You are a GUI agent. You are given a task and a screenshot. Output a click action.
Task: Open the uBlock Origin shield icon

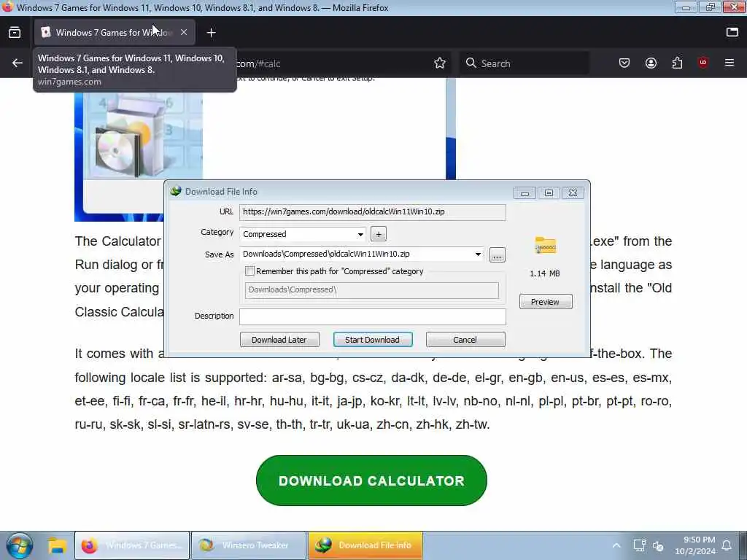(703, 63)
